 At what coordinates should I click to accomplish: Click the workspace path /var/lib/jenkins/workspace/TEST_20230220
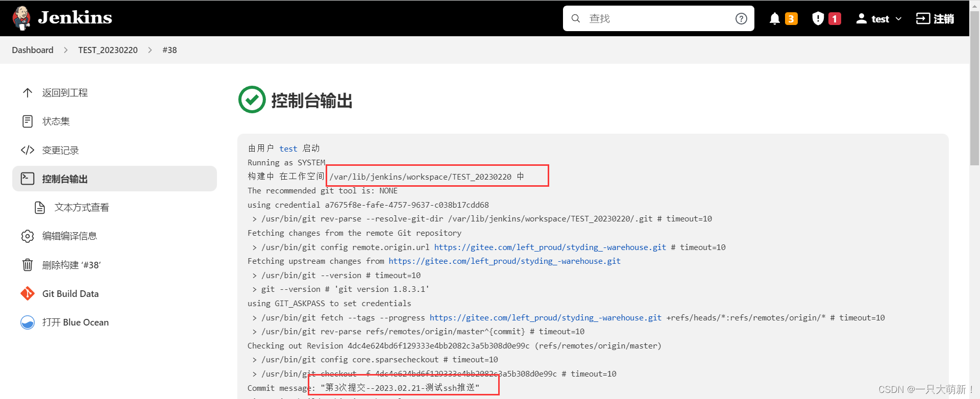point(421,177)
